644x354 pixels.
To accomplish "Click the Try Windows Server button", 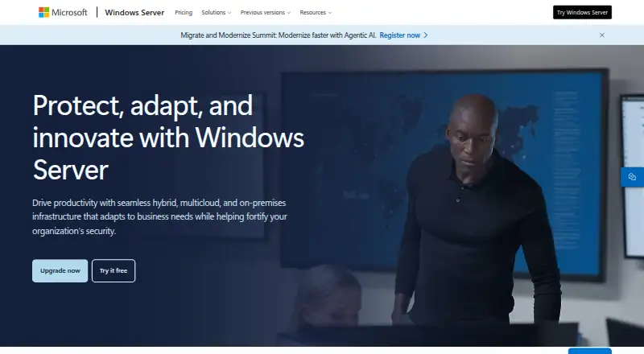I will [582, 12].
